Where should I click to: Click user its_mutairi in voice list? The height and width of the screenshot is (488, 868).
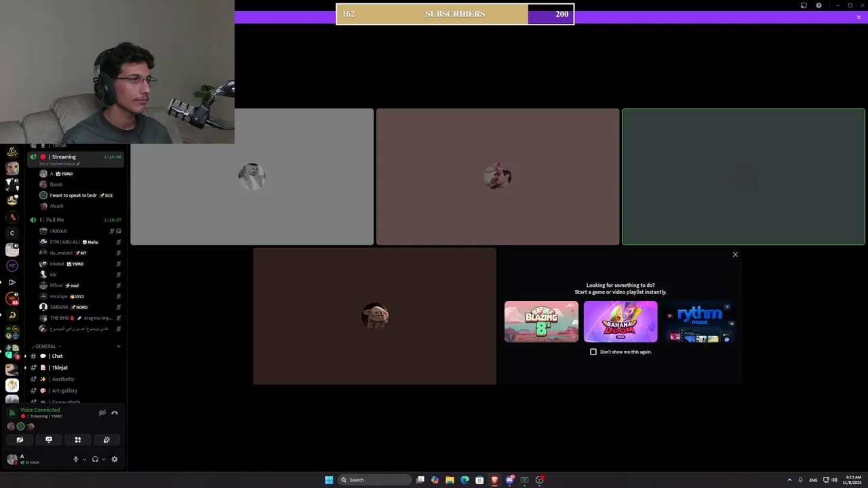click(80, 253)
